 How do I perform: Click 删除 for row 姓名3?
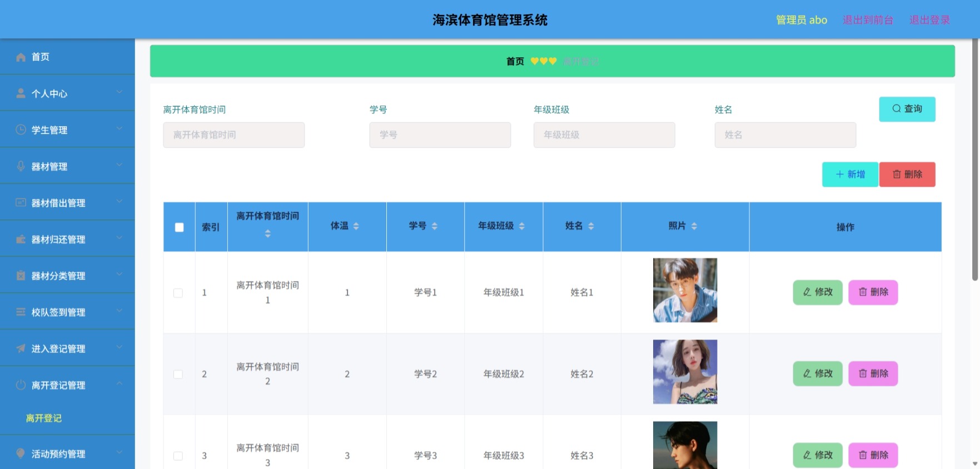pyautogui.click(x=873, y=455)
